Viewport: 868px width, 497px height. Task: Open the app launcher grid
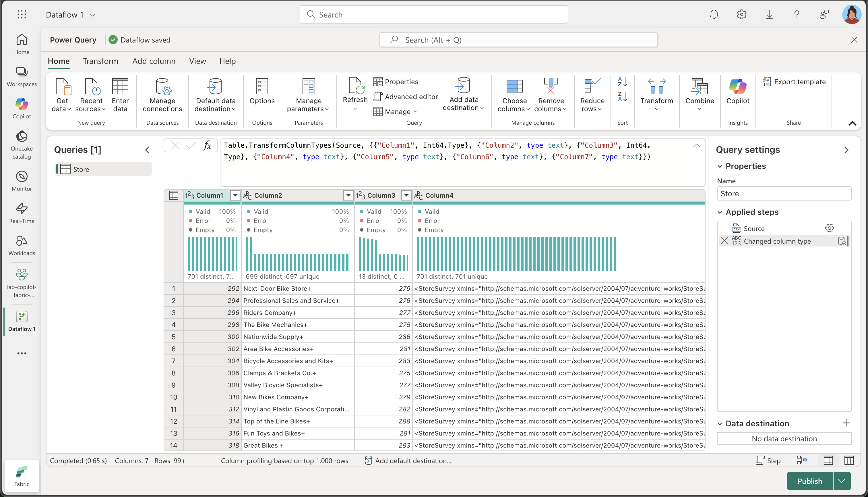tap(22, 14)
